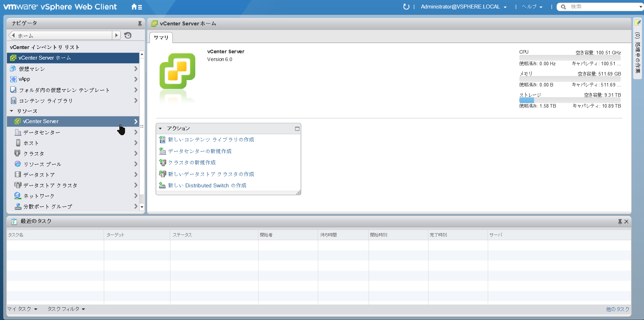Collapse the アクション portlet triangle
This screenshot has height=320, width=644.
160,128
